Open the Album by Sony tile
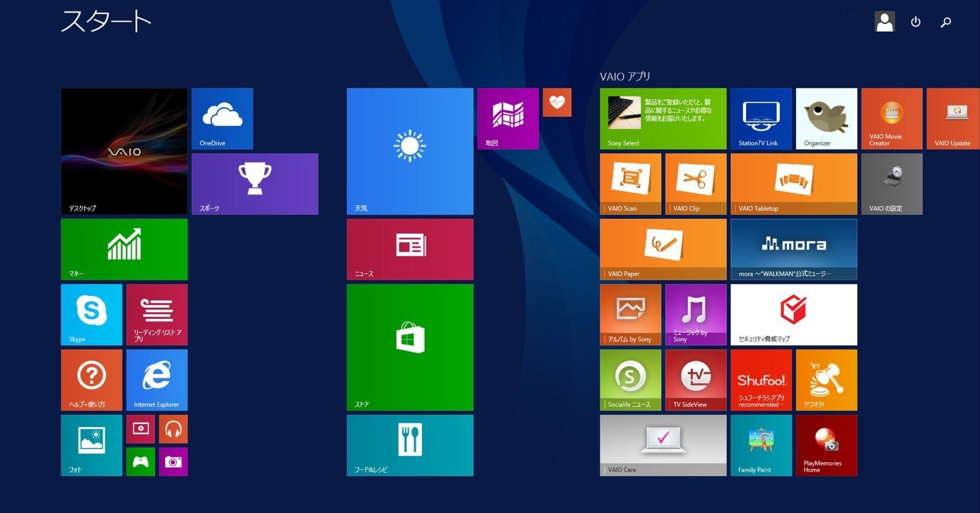This screenshot has height=513, width=980. coord(630,314)
